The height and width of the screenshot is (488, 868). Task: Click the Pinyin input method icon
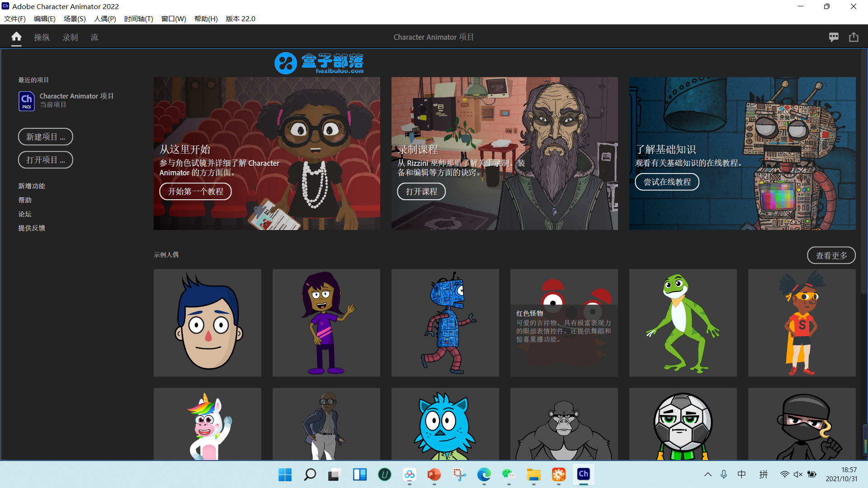[x=764, y=474]
